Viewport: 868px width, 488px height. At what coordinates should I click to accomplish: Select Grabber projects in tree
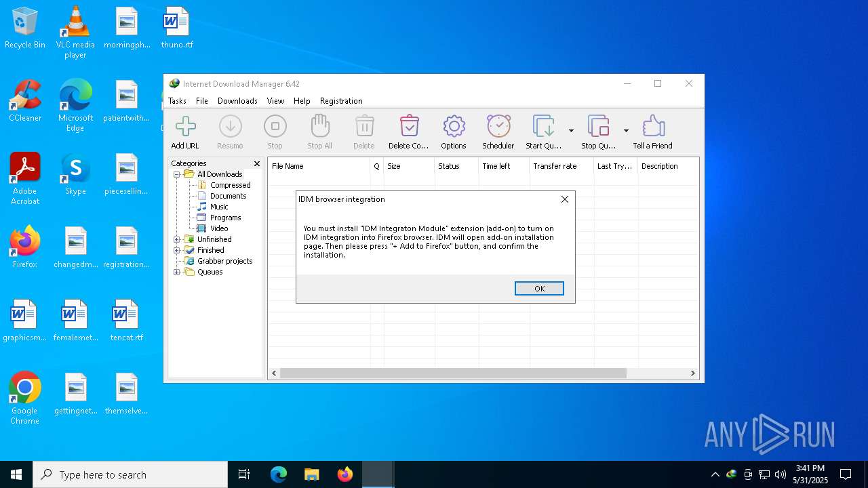click(224, 261)
